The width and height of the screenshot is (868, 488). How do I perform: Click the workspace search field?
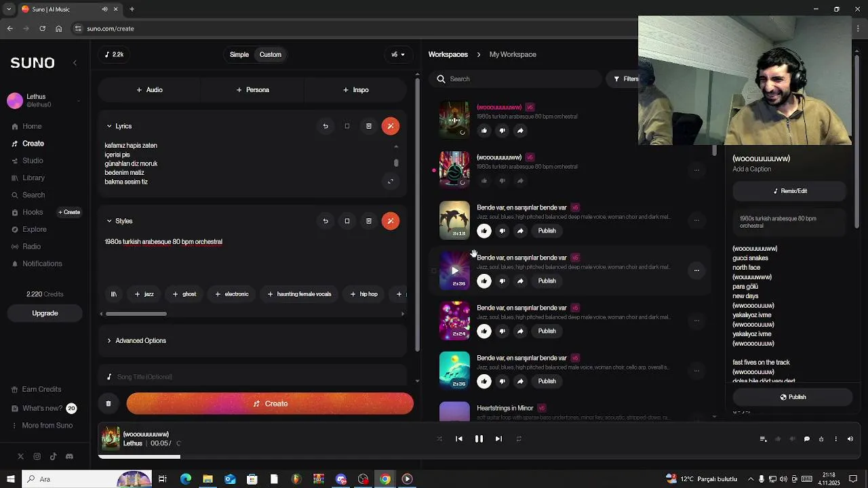515,79
